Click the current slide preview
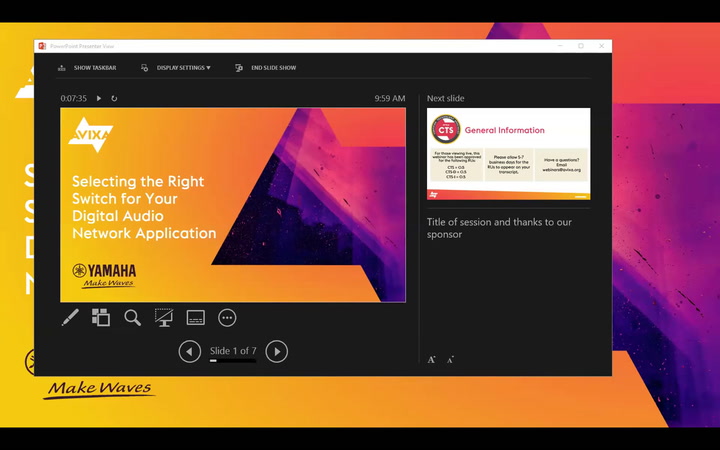 pyautogui.click(x=233, y=204)
